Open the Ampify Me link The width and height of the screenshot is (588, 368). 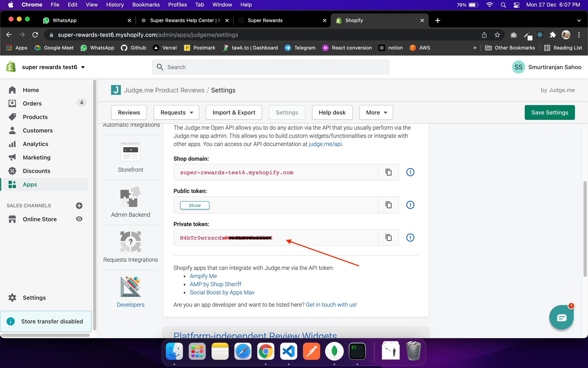203,276
